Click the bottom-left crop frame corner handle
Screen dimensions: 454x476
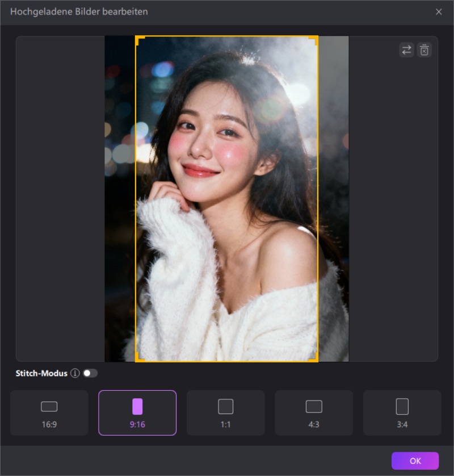tap(137, 360)
